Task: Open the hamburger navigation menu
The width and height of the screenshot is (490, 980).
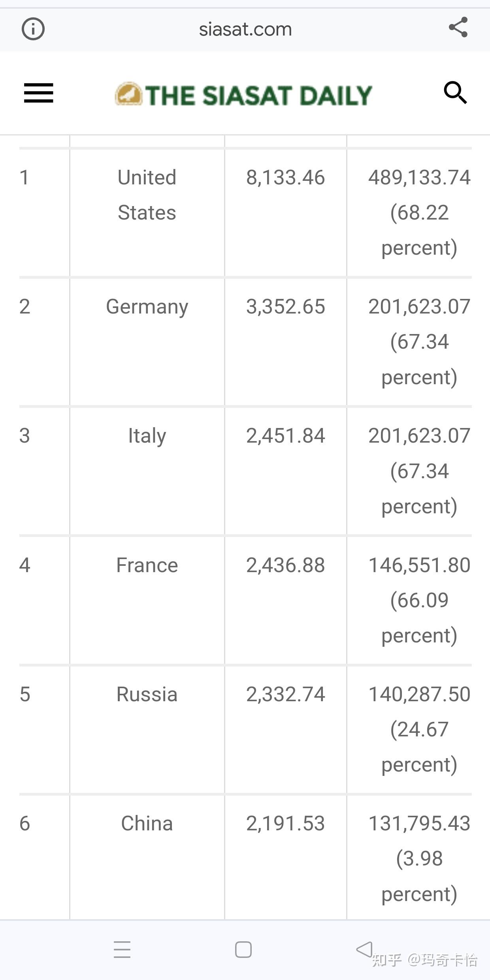Action: click(39, 93)
